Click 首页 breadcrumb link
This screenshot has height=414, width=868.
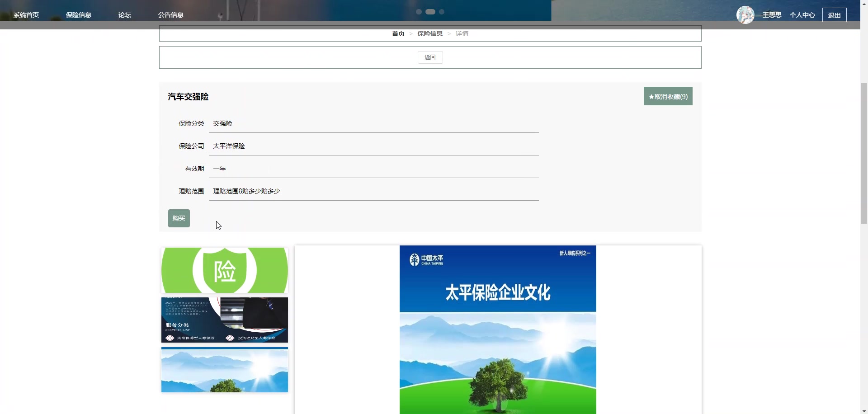pyautogui.click(x=398, y=33)
